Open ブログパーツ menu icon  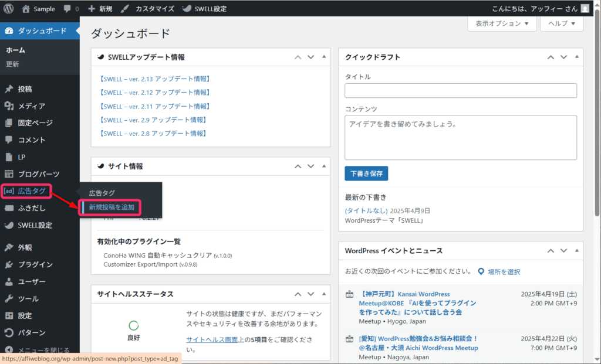(x=9, y=174)
